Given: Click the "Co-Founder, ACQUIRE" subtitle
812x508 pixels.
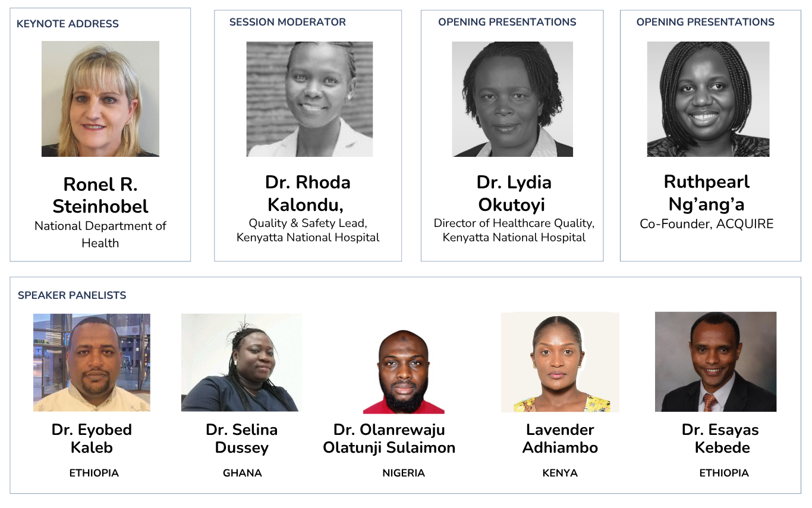Looking at the screenshot, I should (x=707, y=224).
